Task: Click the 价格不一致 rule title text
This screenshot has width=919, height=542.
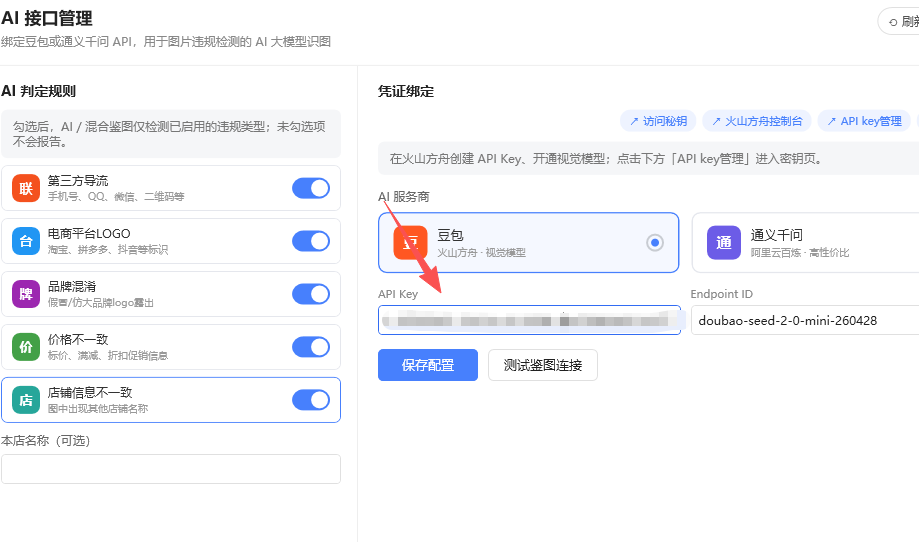Action: (x=78, y=339)
